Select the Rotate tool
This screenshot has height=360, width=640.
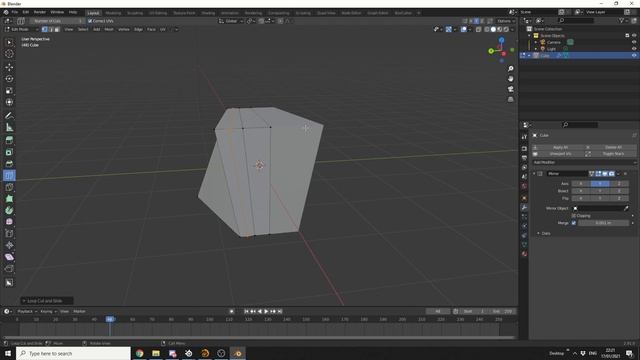coord(9,79)
